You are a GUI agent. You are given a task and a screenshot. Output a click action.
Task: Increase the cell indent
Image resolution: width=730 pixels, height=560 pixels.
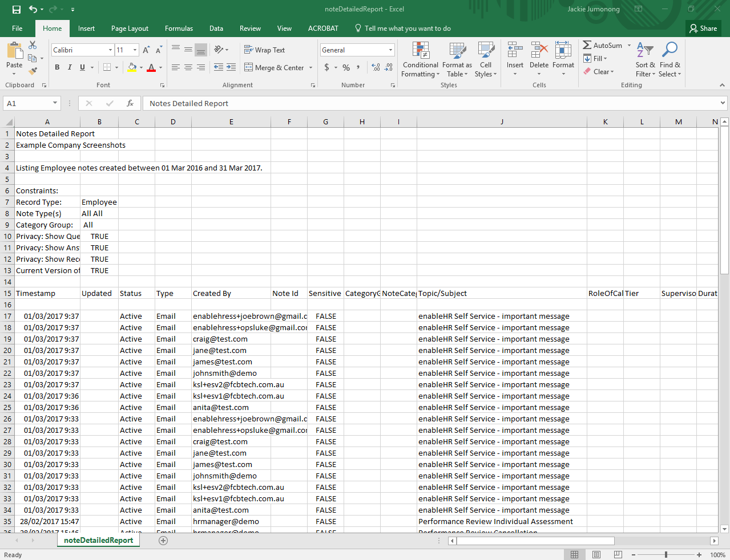pyautogui.click(x=231, y=67)
